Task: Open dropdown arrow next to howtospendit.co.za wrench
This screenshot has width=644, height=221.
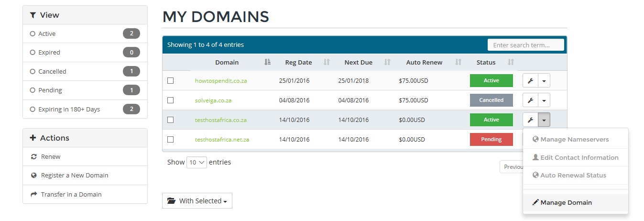Action: tap(544, 81)
